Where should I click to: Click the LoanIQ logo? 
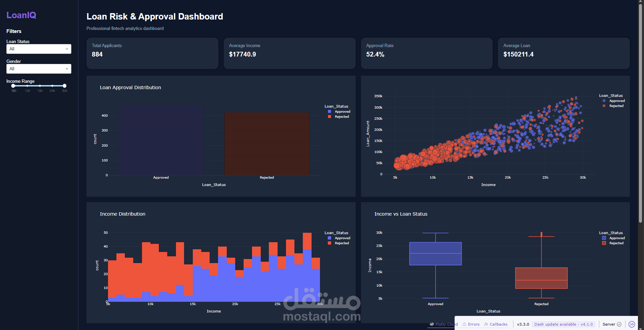coord(21,15)
